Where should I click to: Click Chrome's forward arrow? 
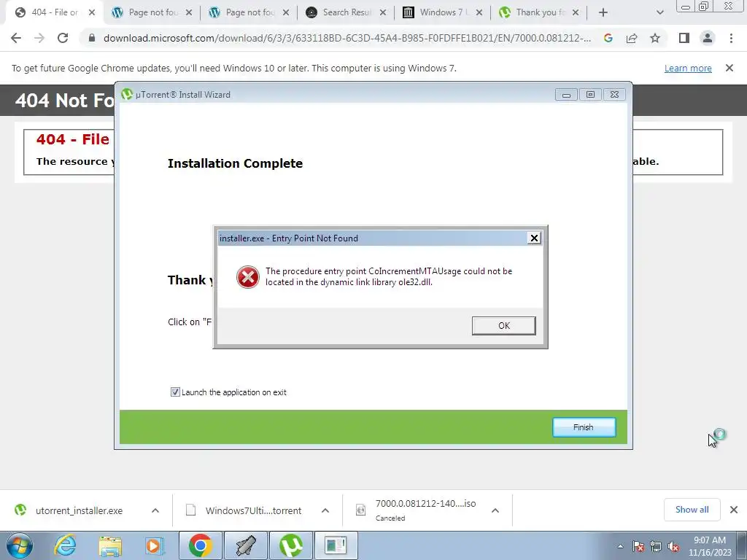pos(39,38)
